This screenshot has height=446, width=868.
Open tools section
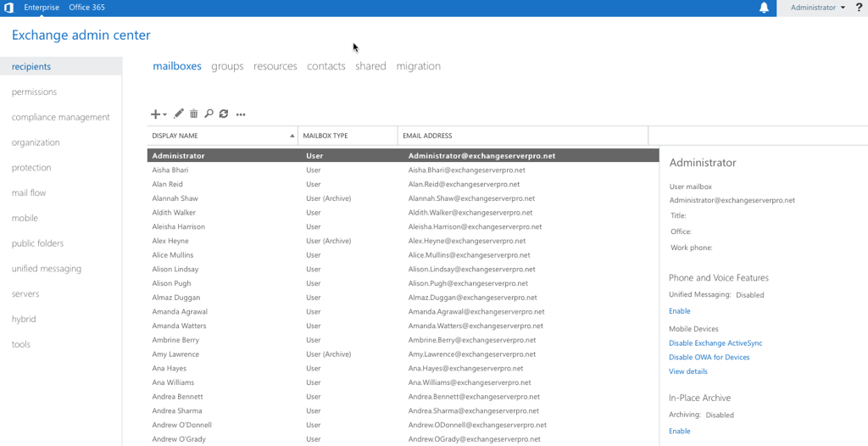point(21,344)
